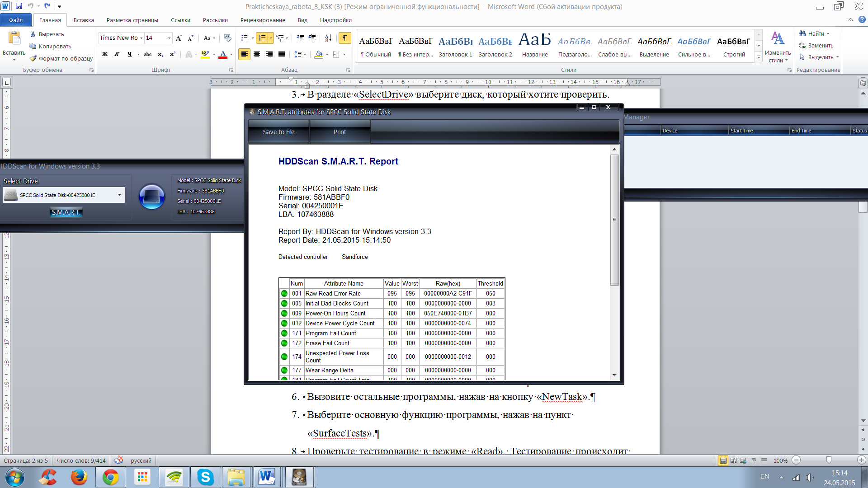The height and width of the screenshot is (488, 868).
Task: Click Windows Start button
Action: point(14,477)
